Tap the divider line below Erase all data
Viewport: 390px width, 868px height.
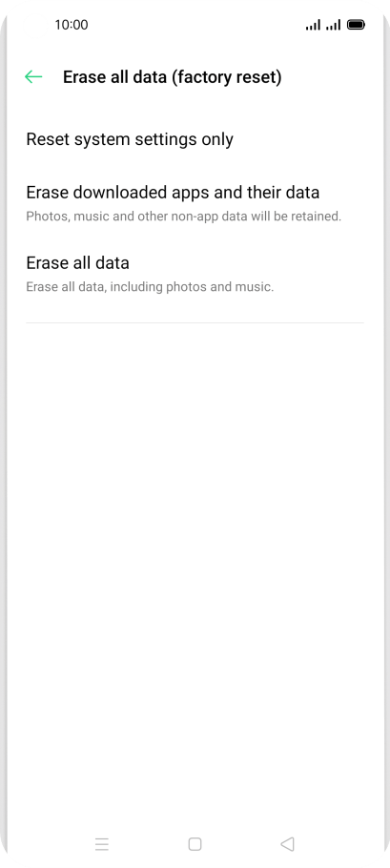coord(195,322)
